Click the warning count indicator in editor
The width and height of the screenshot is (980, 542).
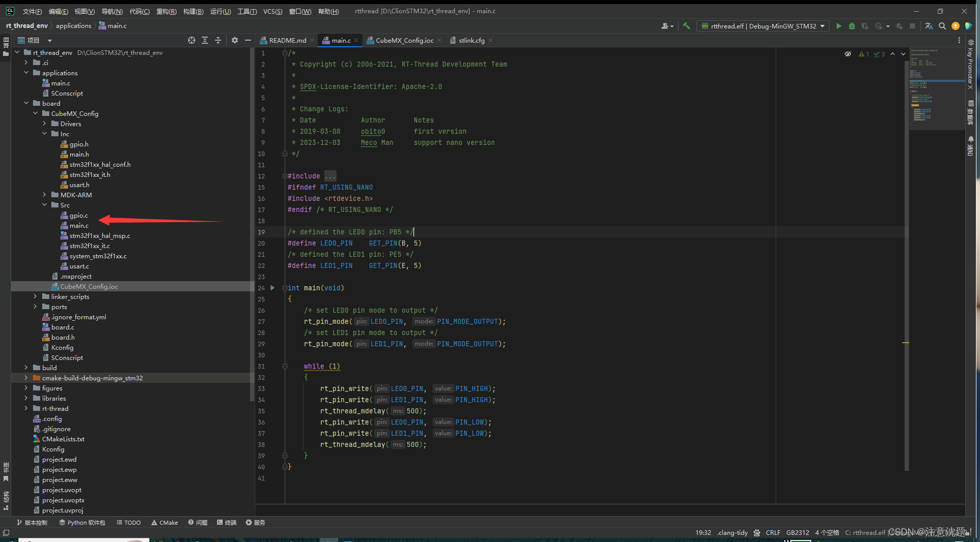[x=864, y=54]
